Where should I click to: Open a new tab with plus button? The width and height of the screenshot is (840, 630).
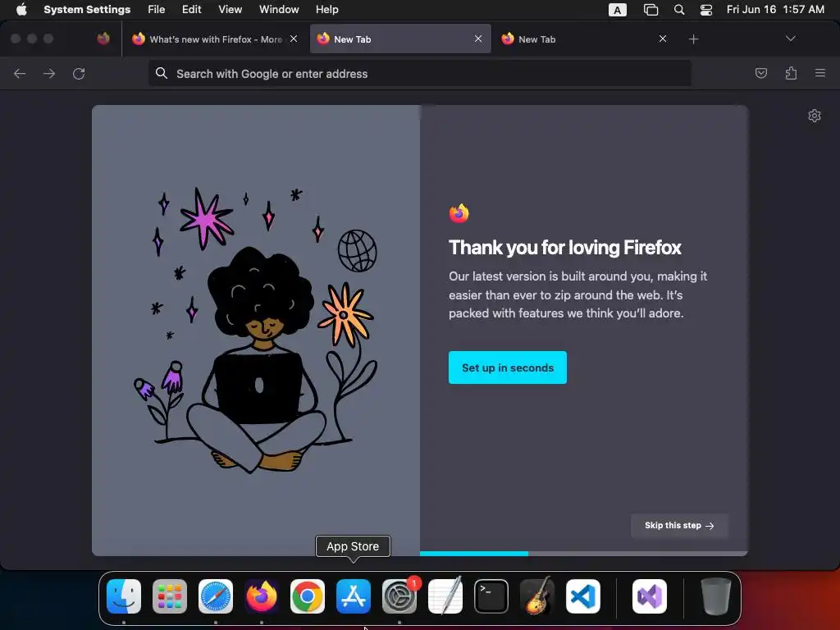(x=693, y=39)
